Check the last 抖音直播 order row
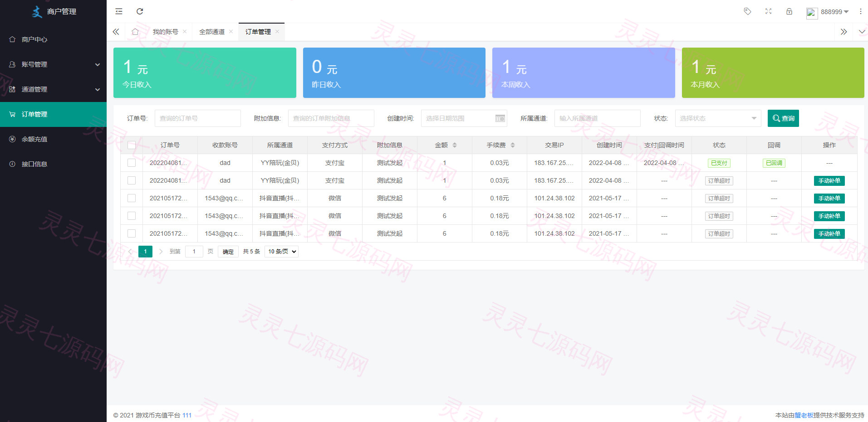 (x=132, y=233)
